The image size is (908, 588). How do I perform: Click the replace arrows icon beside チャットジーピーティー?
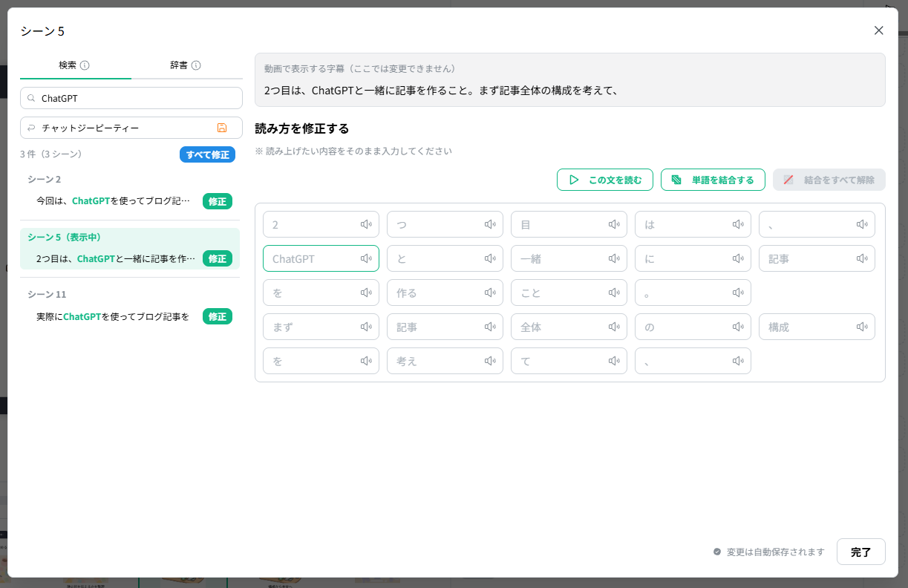[32, 128]
